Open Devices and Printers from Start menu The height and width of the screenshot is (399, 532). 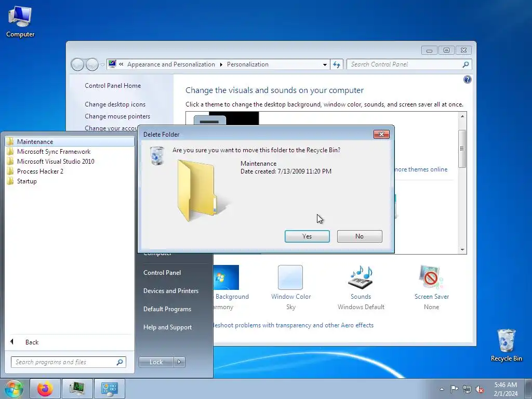pyautogui.click(x=171, y=291)
